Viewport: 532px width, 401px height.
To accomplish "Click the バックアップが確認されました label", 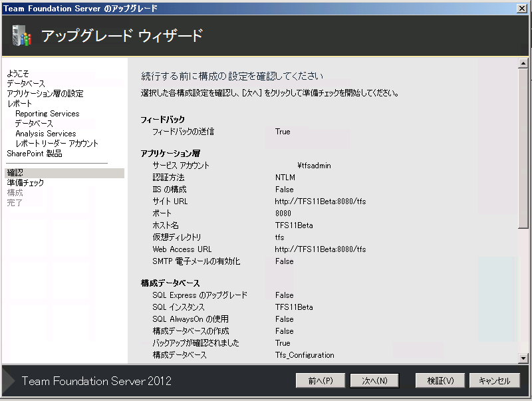I will (x=196, y=343).
